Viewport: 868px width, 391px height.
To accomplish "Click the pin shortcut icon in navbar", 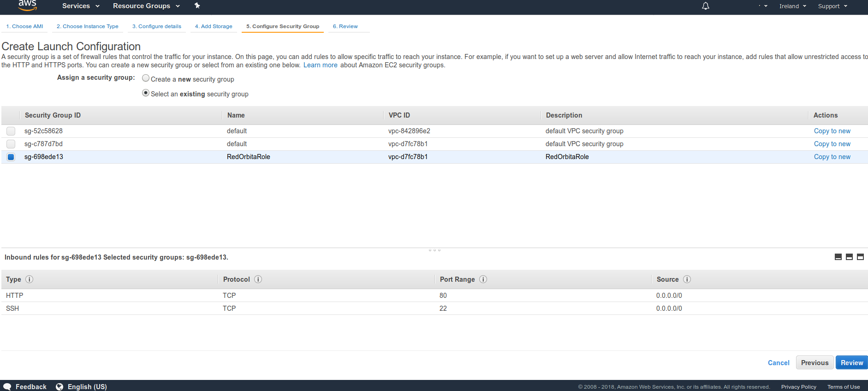I will click(197, 6).
